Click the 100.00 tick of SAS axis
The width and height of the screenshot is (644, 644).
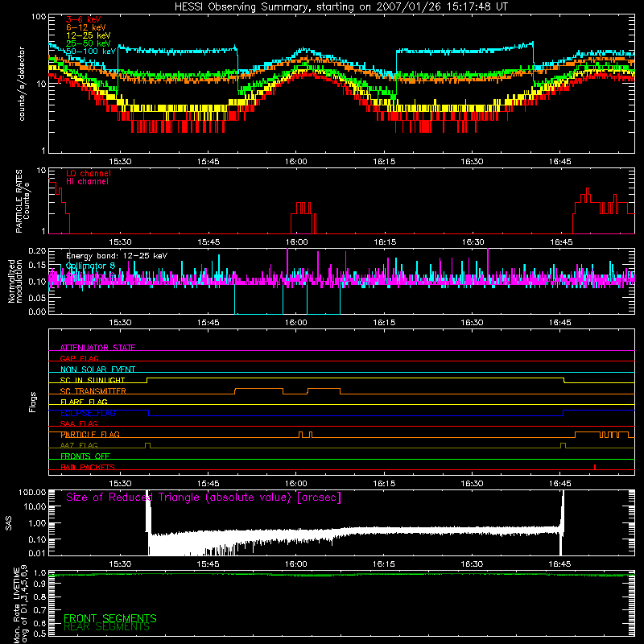(x=32, y=493)
